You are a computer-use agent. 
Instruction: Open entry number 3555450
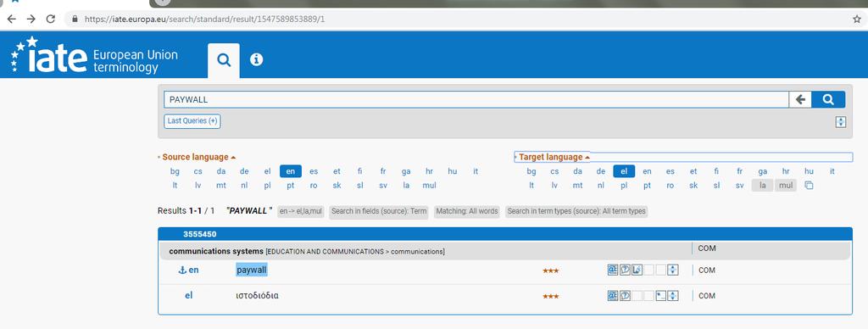point(200,234)
